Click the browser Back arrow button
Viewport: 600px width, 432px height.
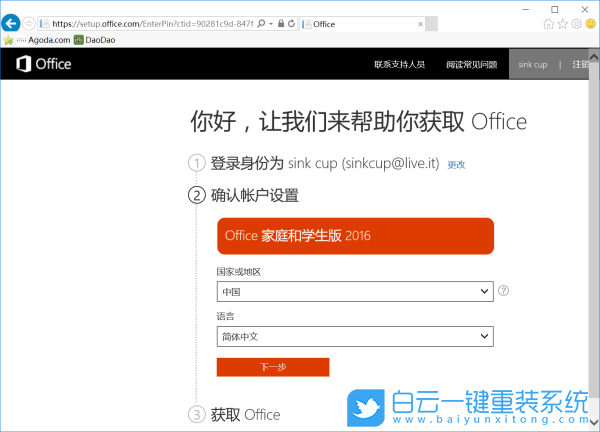pos(11,24)
